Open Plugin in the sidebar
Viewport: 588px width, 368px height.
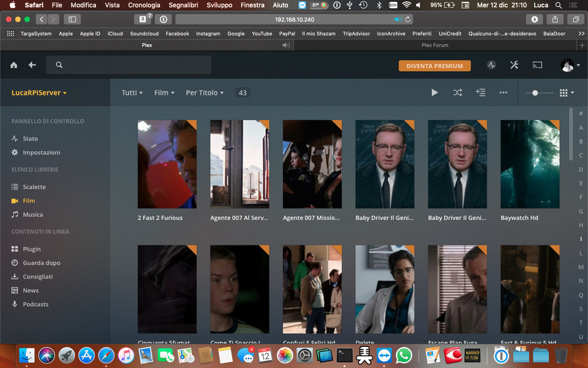(26, 249)
